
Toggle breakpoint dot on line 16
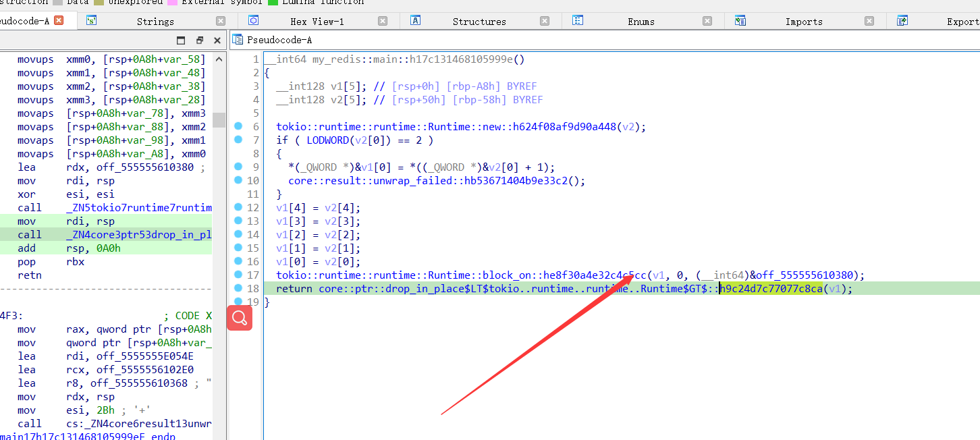pyautogui.click(x=238, y=261)
